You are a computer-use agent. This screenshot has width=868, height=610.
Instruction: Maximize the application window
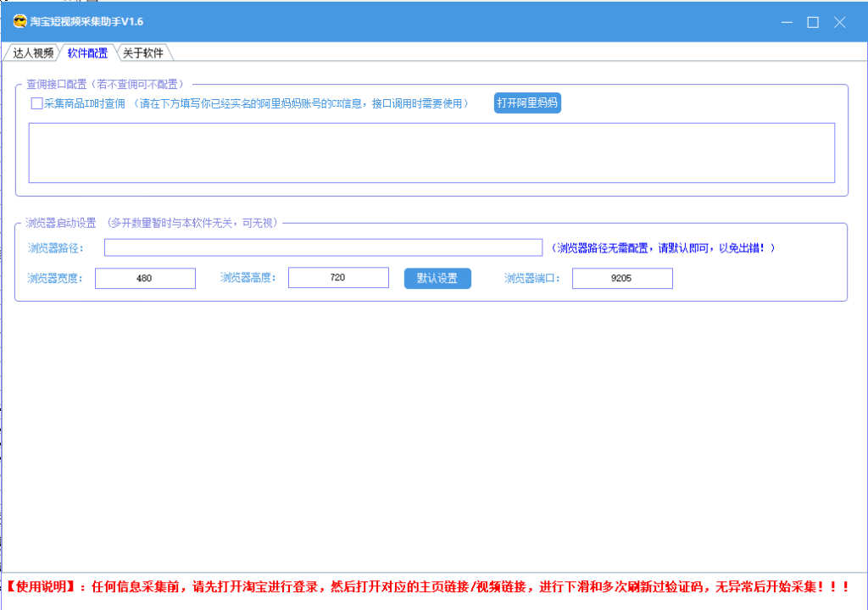813,22
